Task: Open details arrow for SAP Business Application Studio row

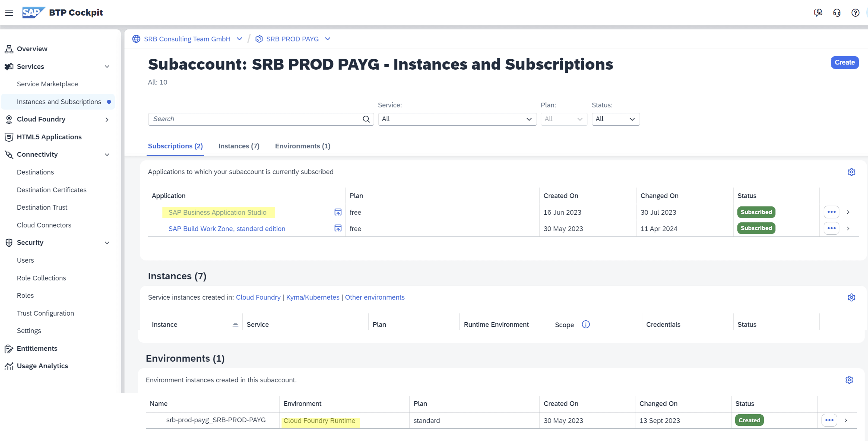Action: [848, 212]
